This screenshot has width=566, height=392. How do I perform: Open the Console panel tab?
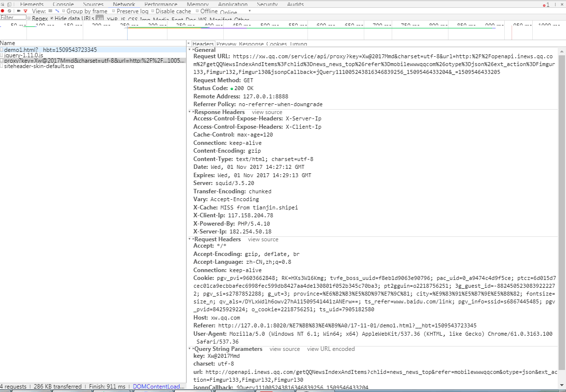[63, 4]
